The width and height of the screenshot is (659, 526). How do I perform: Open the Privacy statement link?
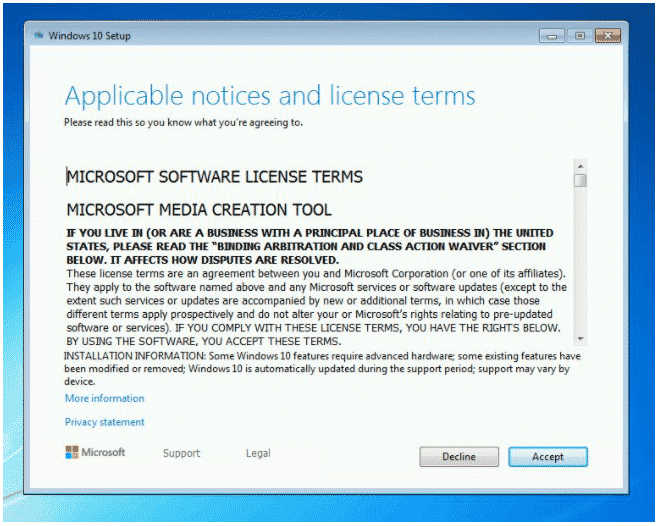[104, 422]
